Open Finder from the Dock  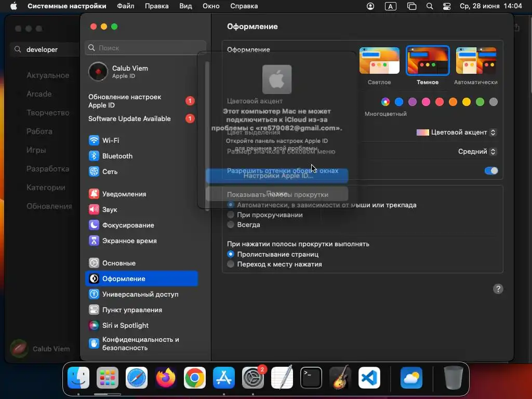[x=78, y=378]
